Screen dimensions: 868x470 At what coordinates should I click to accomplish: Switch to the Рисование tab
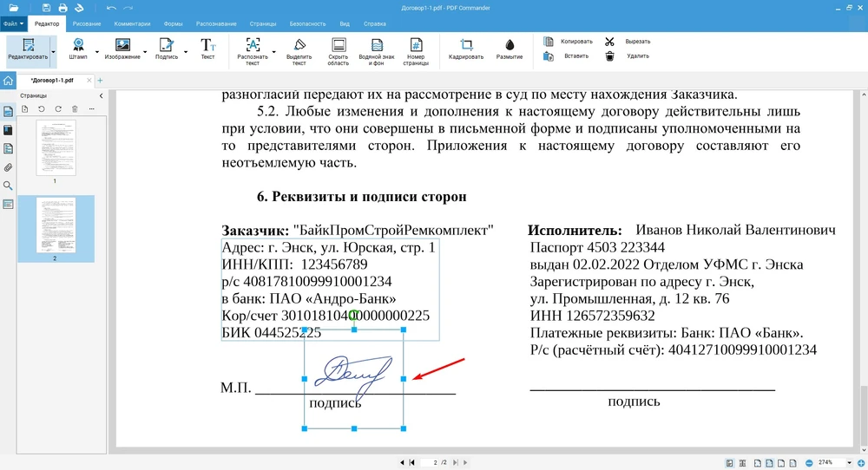tap(86, 23)
